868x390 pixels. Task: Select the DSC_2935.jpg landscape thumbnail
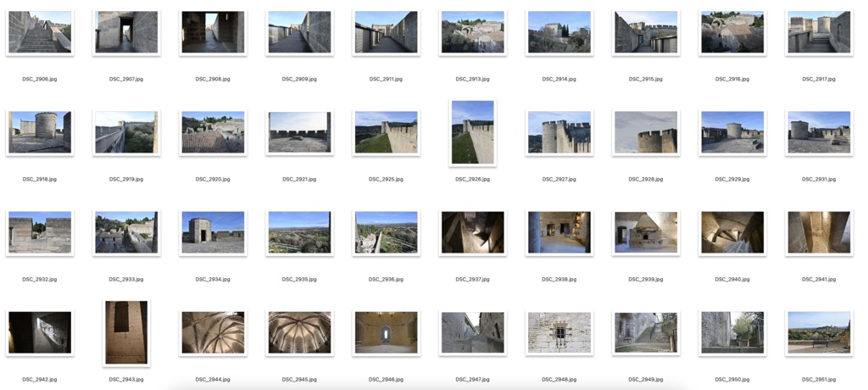(x=299, y=232)
